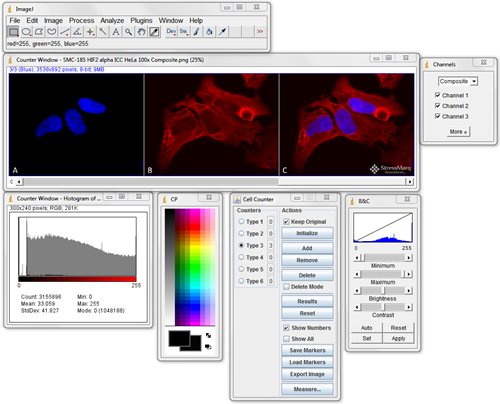The width and height of the screenshot is (500, 404).
Task: Choose the Polygon selection tool
Action: pyautogui.click(x=39, y=32)
